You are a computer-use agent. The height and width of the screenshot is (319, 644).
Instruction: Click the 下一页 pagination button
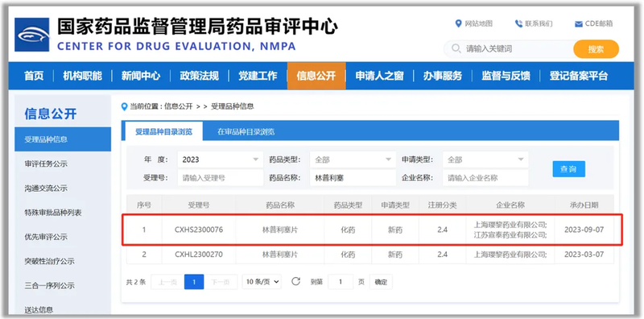pos(221,282)
